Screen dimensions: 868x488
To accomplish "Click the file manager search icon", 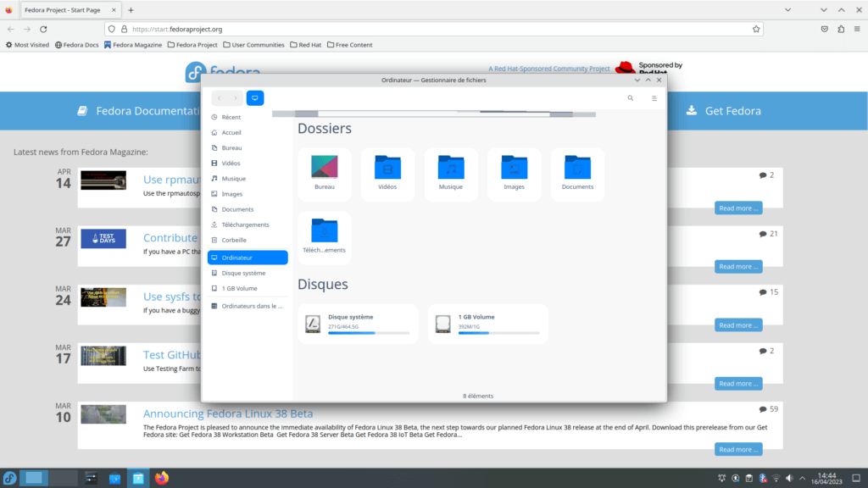I will (x=630, y=98).
